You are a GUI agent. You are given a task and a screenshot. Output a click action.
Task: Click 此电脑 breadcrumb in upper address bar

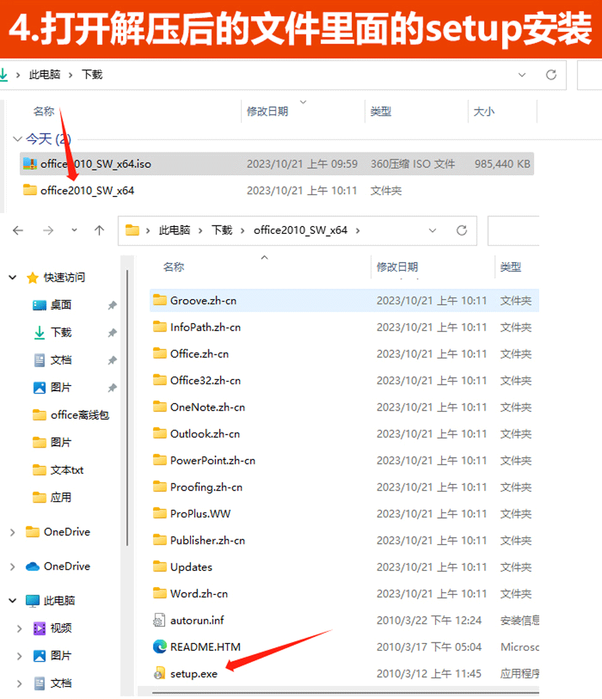point(45,74)
